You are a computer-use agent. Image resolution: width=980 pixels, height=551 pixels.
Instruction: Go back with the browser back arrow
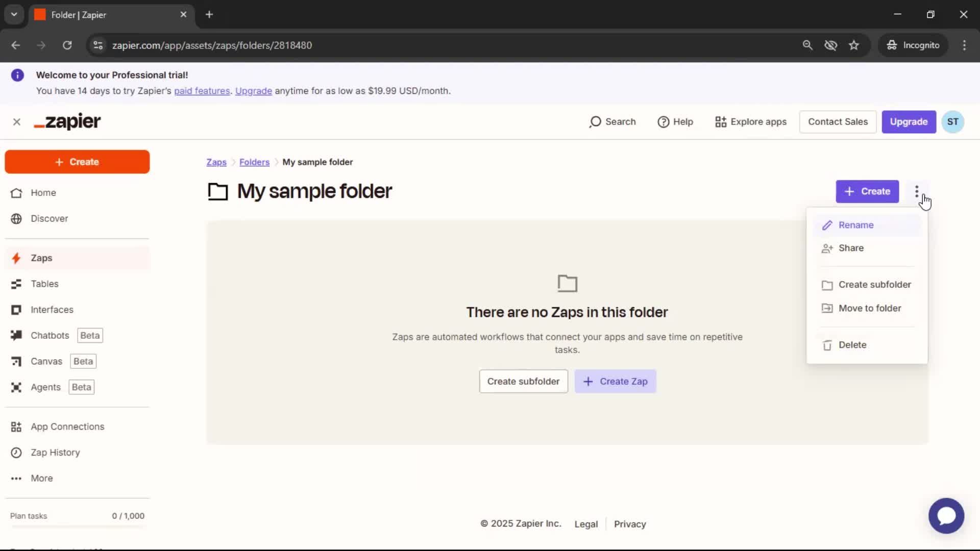pos(15,45)
